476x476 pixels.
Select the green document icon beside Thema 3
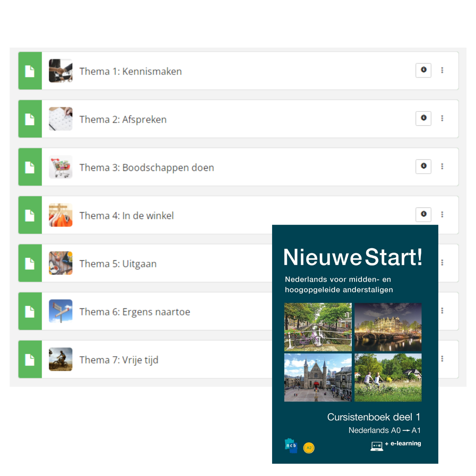(x=30, y=167)
